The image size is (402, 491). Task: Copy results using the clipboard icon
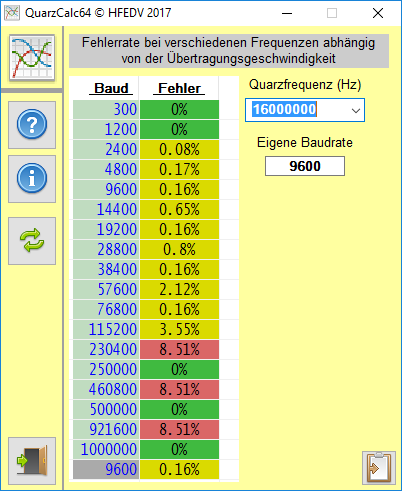[x=379, y=468]
